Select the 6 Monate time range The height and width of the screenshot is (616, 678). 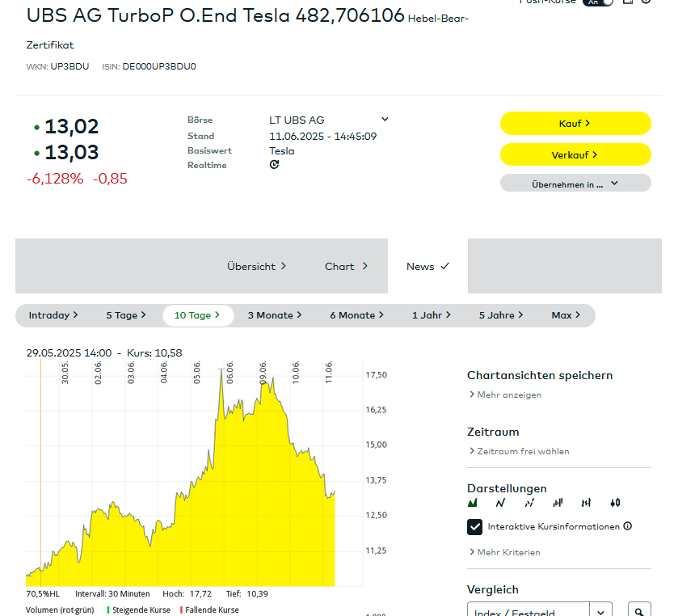(x=356, y=315)
